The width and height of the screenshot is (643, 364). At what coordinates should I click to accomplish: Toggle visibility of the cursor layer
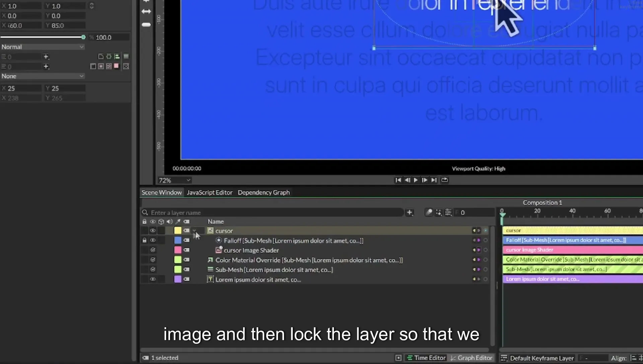[153, 231]
